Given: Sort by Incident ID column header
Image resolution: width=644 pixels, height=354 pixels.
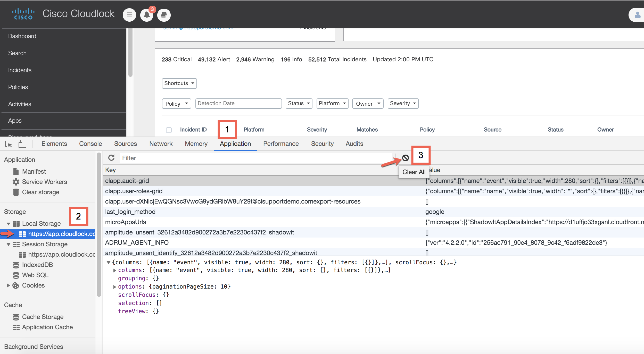Looking at the screenshot, I should point(193,130).
